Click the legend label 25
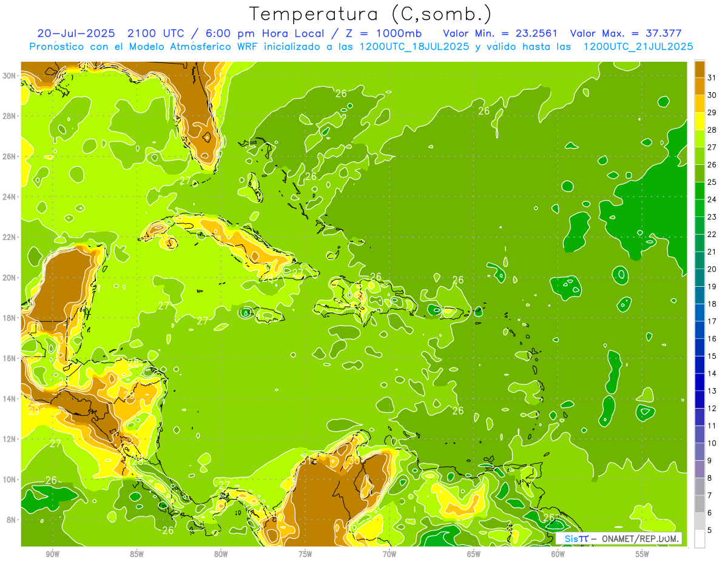Image resolution: width=728 pixels, height=562 pixels. 712,181
